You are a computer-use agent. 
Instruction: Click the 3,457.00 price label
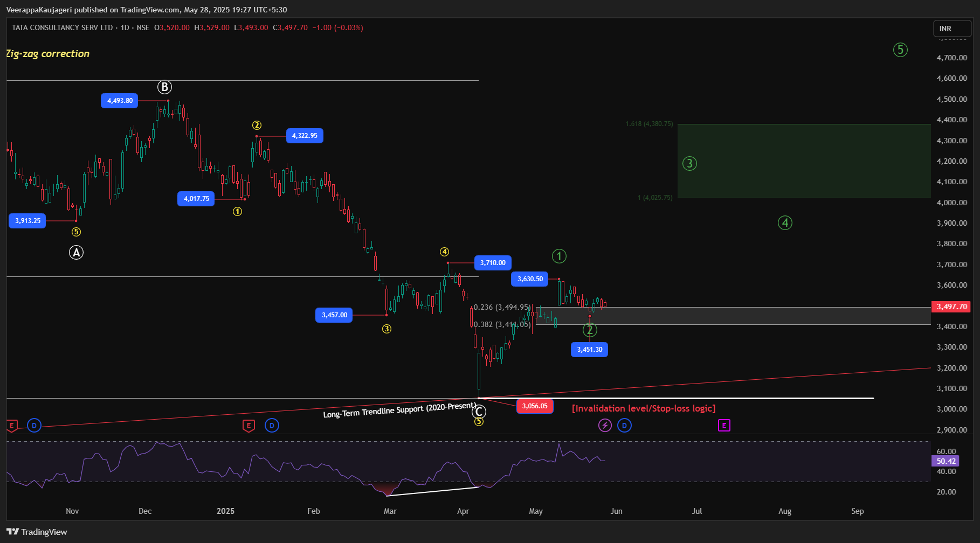[334, 315]
